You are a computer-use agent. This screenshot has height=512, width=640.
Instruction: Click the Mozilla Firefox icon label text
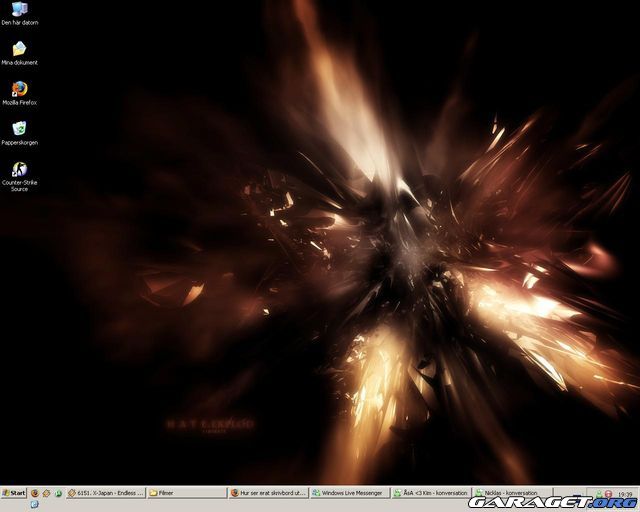(19, 102)
